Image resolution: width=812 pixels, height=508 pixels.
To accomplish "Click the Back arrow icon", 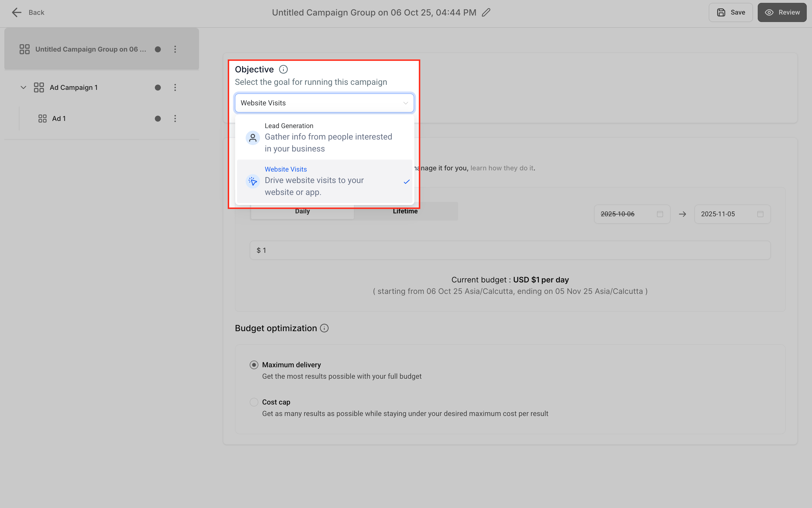I will tap(16, 12).
